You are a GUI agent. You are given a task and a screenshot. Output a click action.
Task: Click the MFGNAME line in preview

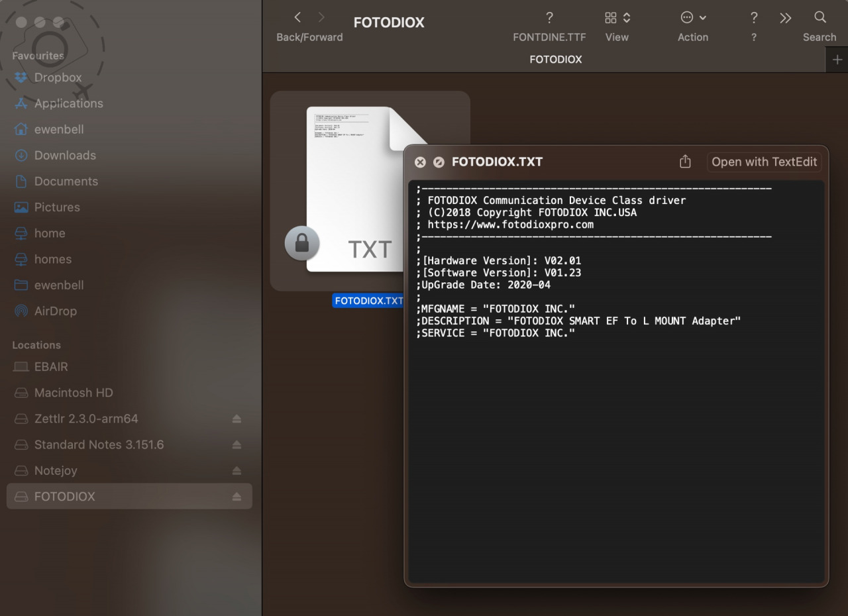(495, 309)
